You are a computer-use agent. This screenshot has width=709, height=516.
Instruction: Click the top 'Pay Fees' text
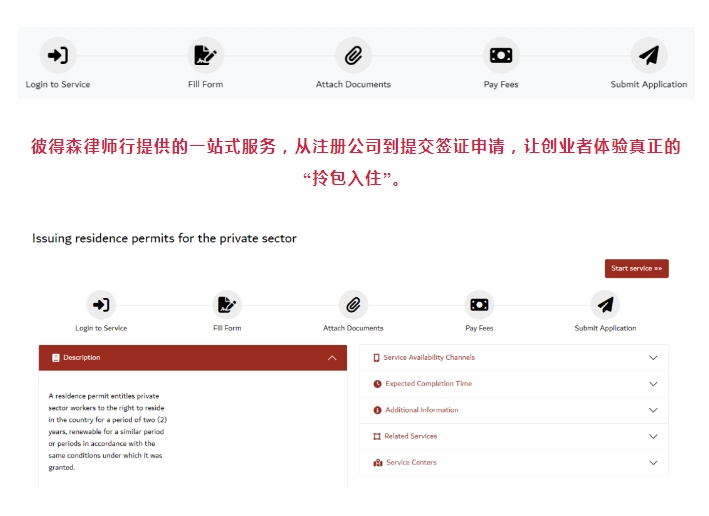coord(501,85)
